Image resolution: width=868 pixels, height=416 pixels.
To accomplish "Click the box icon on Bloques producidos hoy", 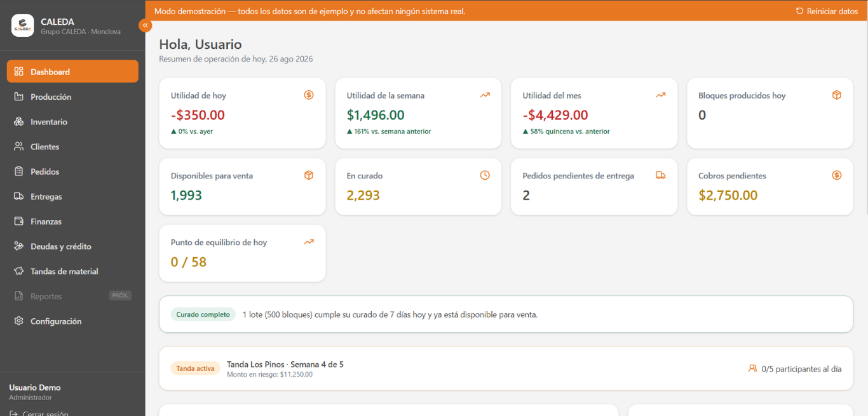I will tap(837, 95).
